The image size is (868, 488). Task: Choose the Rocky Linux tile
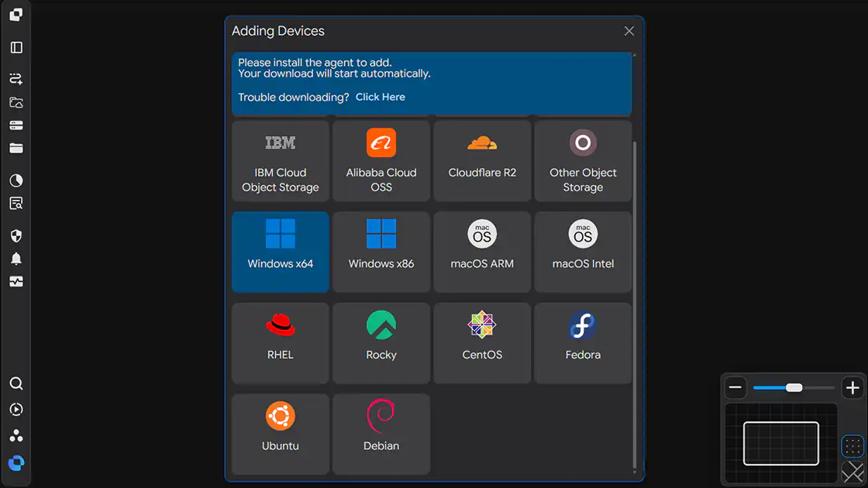(x=381, y=343)
